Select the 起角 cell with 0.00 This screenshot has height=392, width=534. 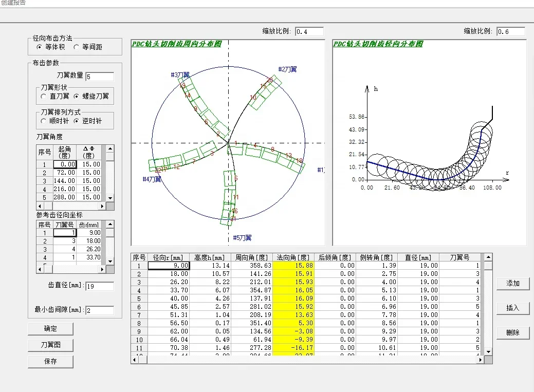click(64, 164)
